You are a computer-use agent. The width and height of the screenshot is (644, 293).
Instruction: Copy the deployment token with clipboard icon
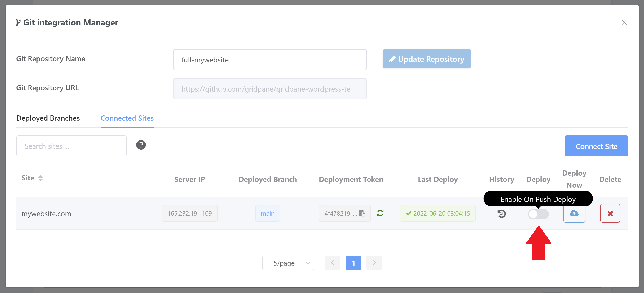[362, 213]
